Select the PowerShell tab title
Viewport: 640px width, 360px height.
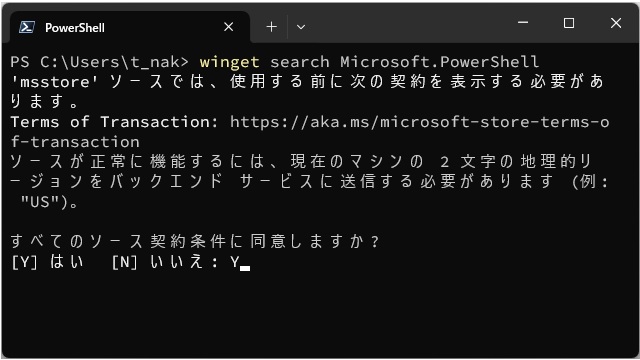coord(75,28)
